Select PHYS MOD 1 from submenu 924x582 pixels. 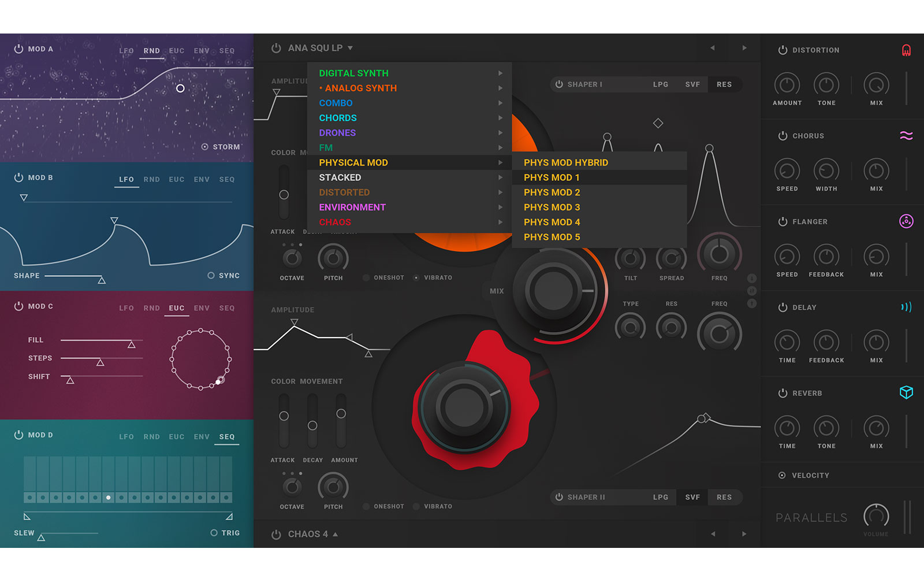(x=599, y=177)
